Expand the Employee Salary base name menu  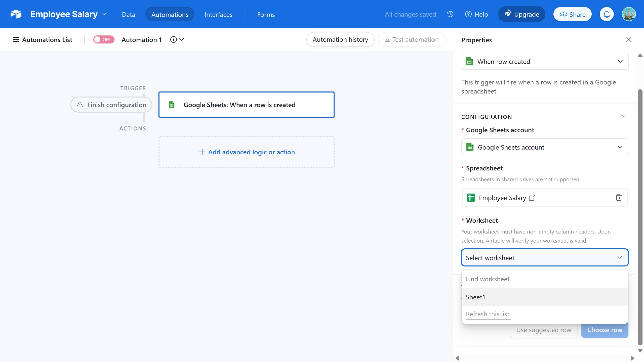coord(104,14)
